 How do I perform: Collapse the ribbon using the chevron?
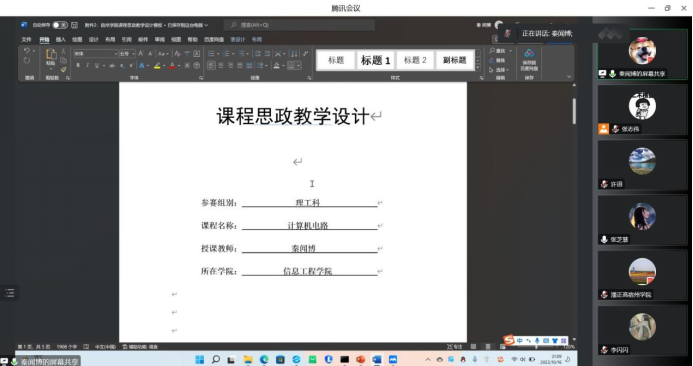point(569,77)
